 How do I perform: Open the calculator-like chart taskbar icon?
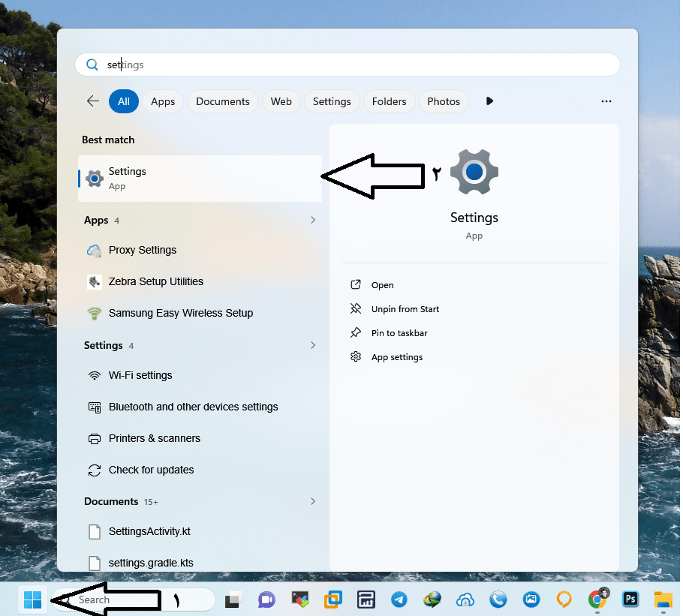pyautogui.click(x=366, y=599)
